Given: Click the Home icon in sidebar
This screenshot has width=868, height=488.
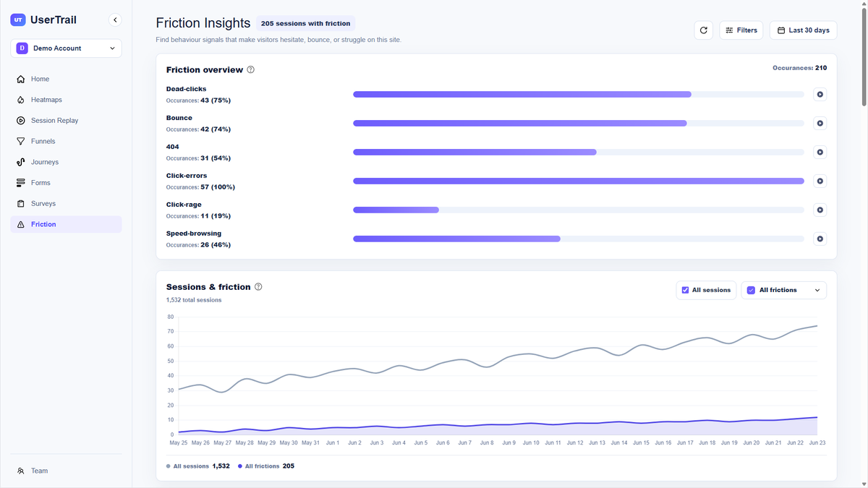Looking at the screenshot, I should 21,79.
